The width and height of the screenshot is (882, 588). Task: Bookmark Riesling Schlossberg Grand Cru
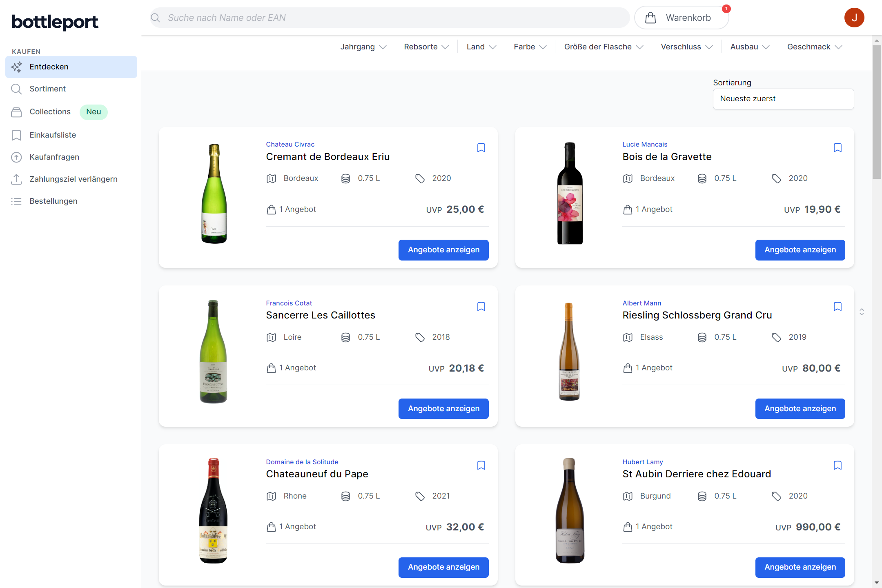click(837, 307)
